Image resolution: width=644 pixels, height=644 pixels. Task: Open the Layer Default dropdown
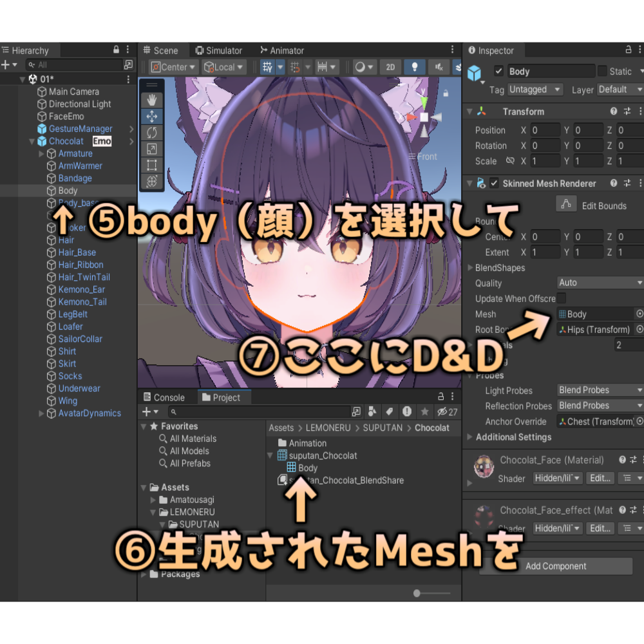(620, 89)
